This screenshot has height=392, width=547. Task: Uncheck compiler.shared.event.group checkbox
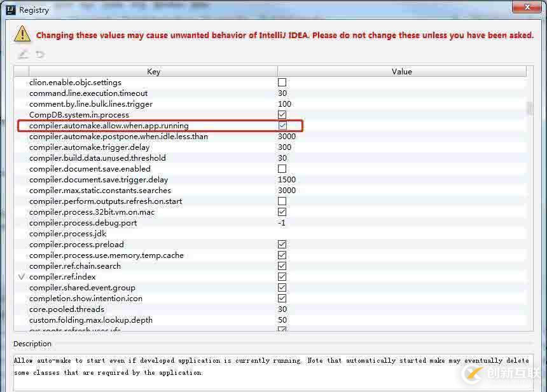pos(282,287)
